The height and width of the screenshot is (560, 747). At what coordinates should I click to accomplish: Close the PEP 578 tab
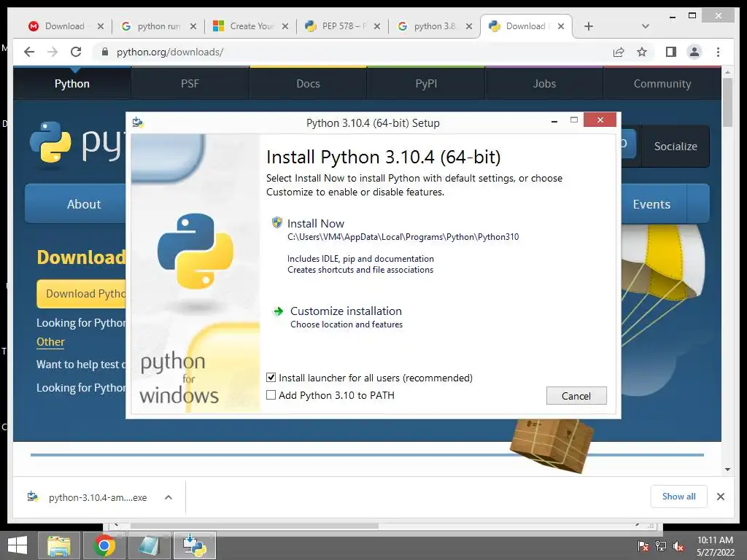click(377, 26)
